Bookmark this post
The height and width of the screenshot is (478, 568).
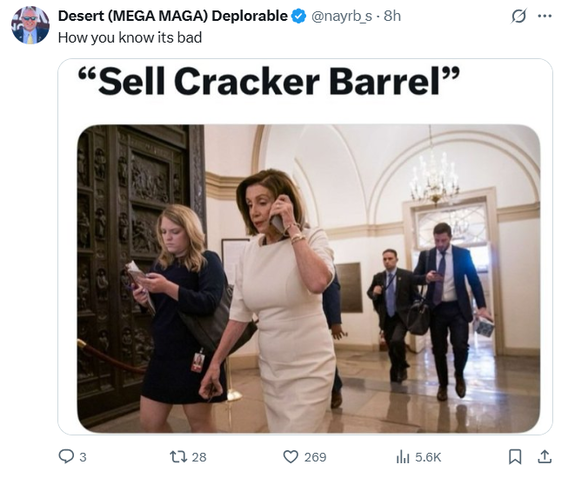(515, 457)
